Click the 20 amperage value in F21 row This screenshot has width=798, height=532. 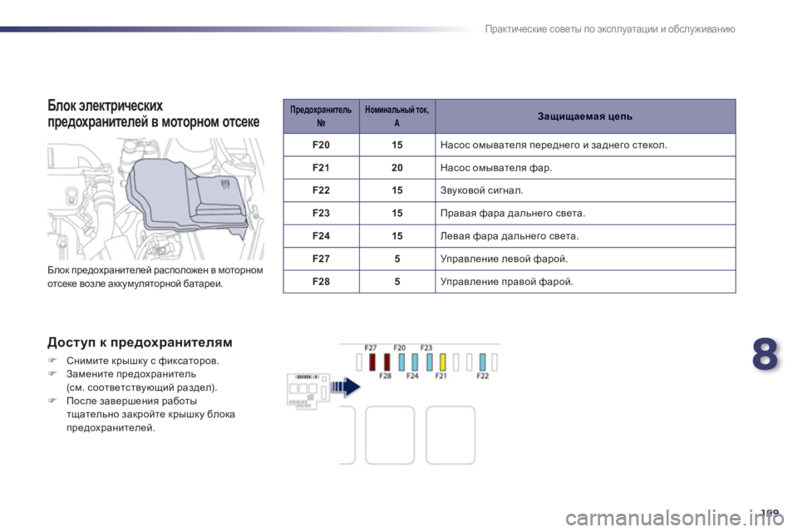coord(397,167)
